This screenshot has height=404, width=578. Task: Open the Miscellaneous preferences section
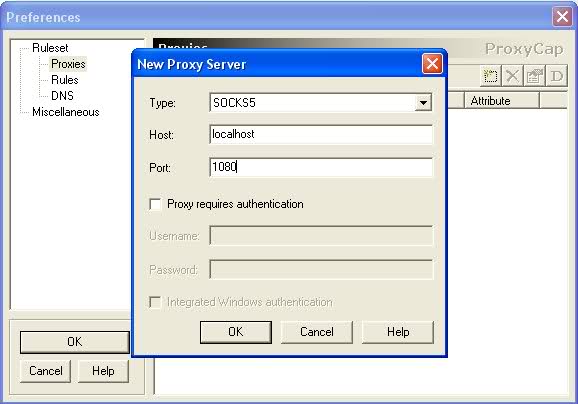pos(66,112)
